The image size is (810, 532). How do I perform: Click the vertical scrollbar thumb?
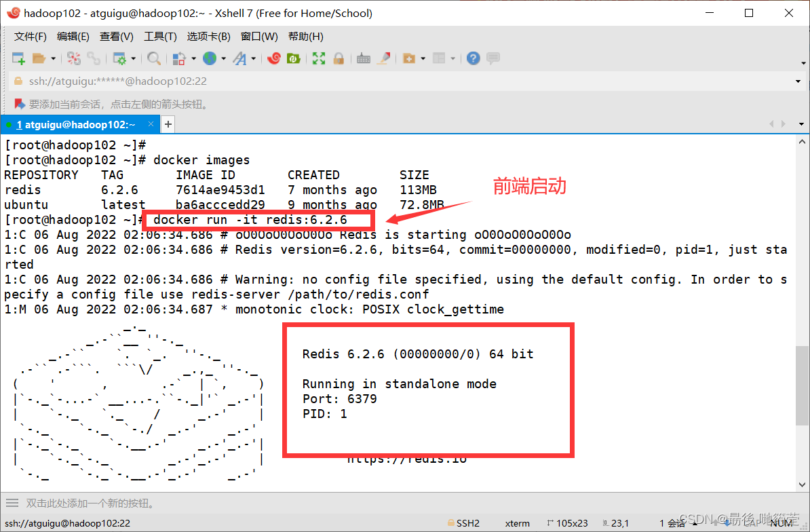pos(803,385)
